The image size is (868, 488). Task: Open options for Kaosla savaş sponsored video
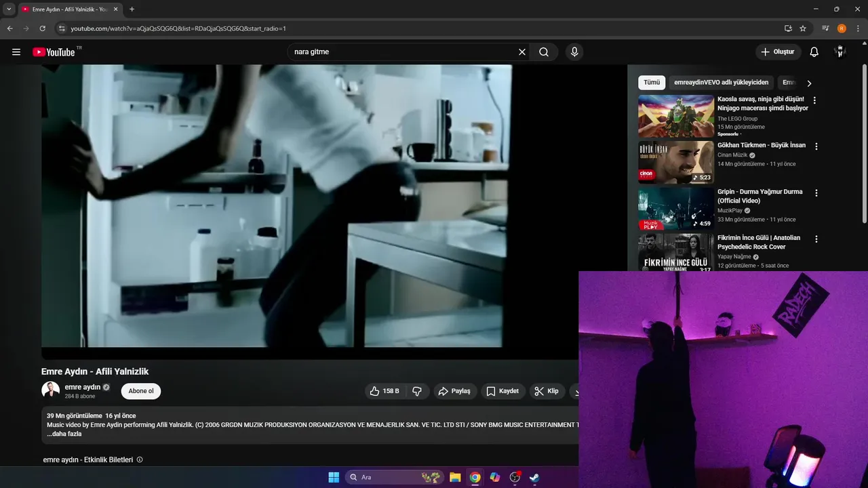(x=814, y=100)
